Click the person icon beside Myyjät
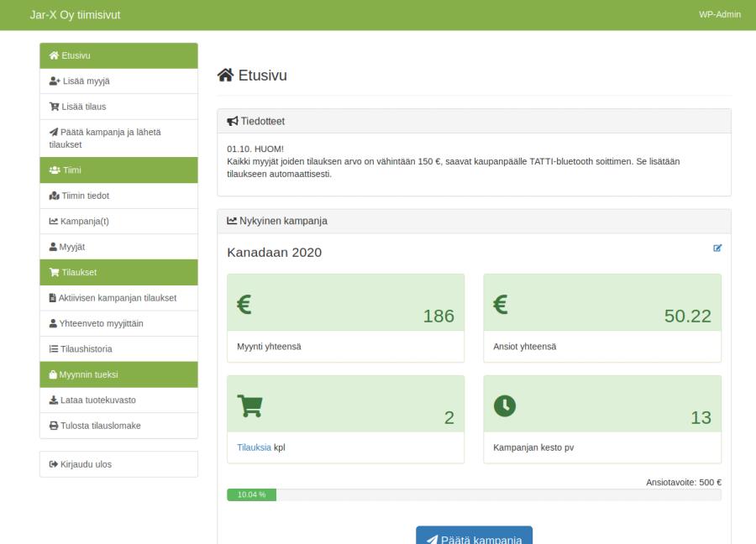This screenshot has width=756, height=544. point(53,247)
